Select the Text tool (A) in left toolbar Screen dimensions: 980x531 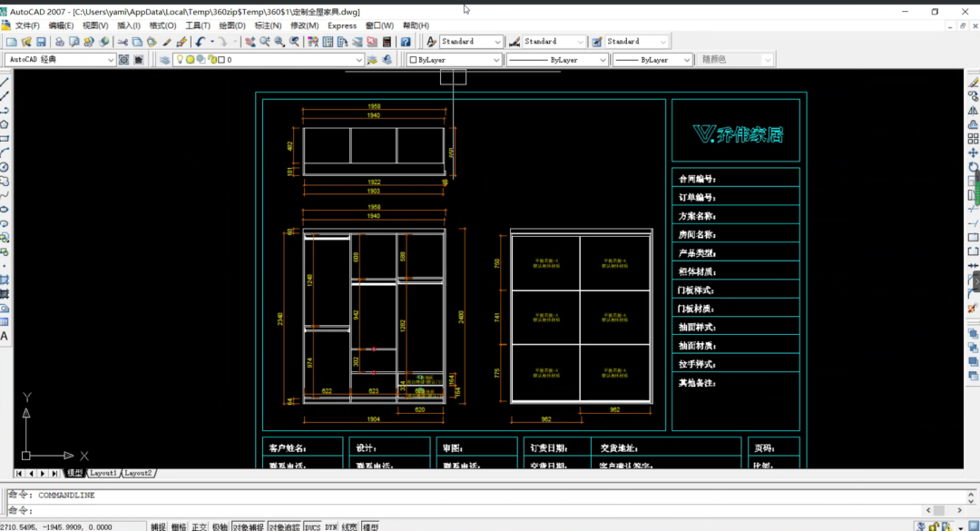(x=5, y=335)
